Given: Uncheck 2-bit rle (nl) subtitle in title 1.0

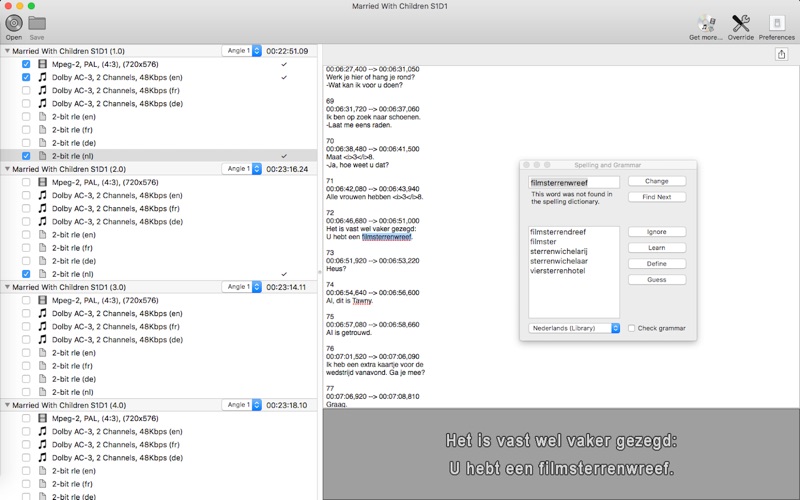Looking at the screenshot, I should [26, 156].
